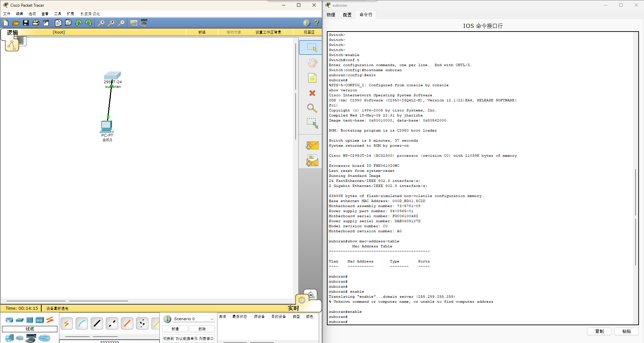Click the 复制 (Copy) button in CLI window

click(x=599, y=331)
